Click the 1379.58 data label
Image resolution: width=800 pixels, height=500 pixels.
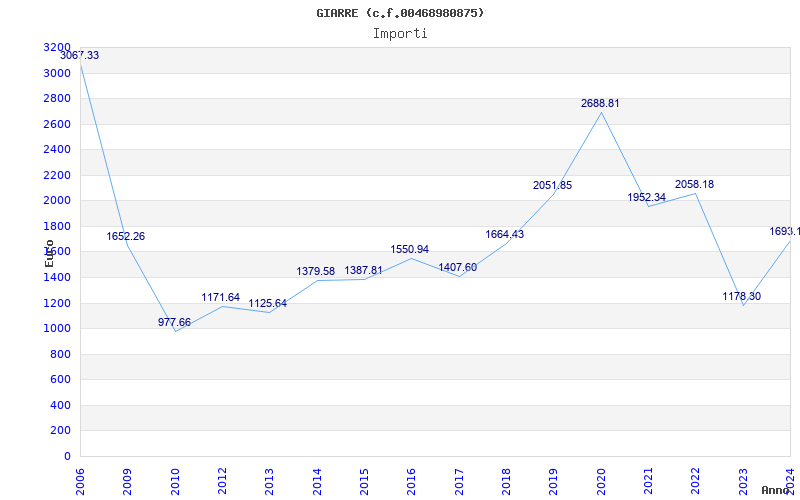tap(316, 271)
